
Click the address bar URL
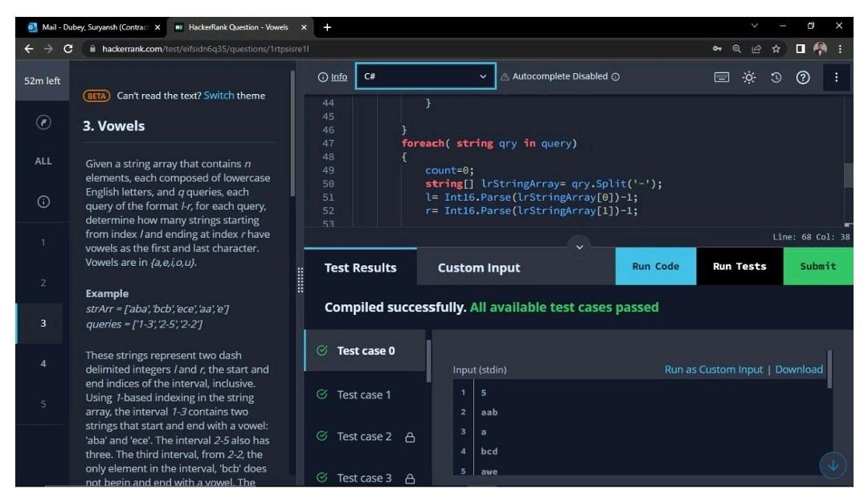pos(206,49)
